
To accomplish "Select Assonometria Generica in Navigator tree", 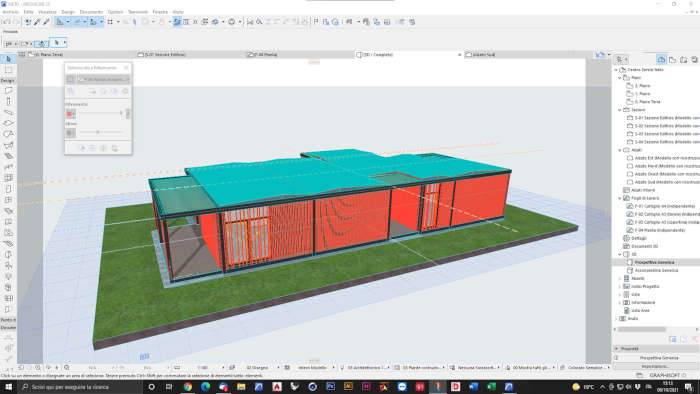I will point(656,270).
